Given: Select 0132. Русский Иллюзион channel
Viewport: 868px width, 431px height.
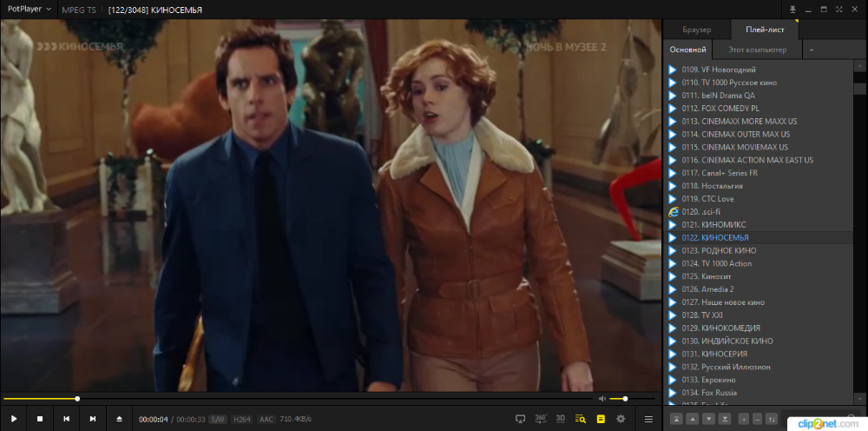Looking at the screenshot, I should click(758, 367).
